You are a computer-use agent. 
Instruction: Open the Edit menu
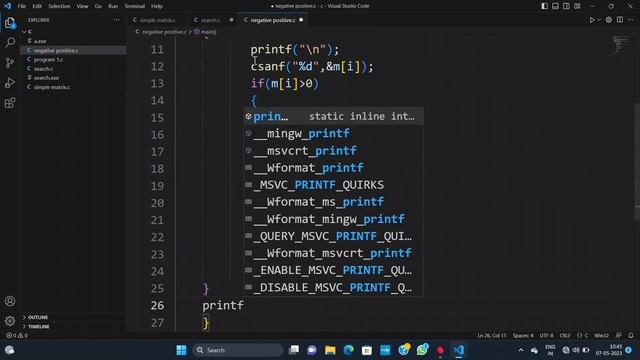[x=37, y=6]
